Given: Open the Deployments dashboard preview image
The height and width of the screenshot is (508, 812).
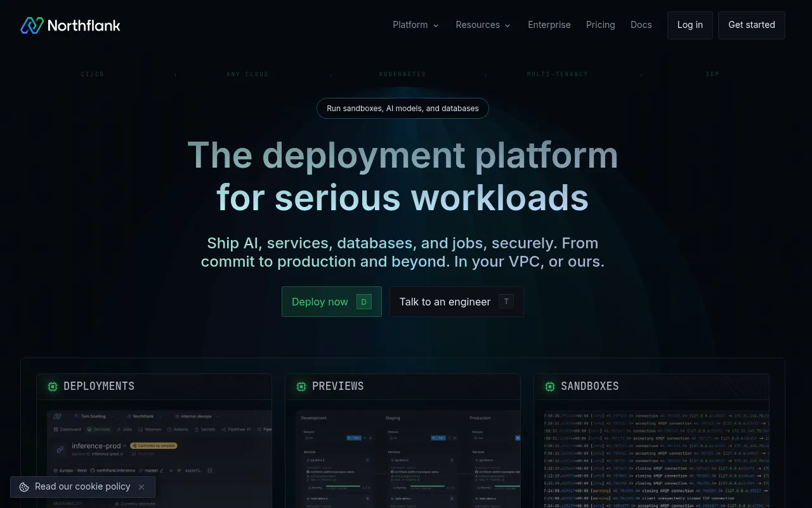Looking at the screenshot, I should (x=159, y=459).
